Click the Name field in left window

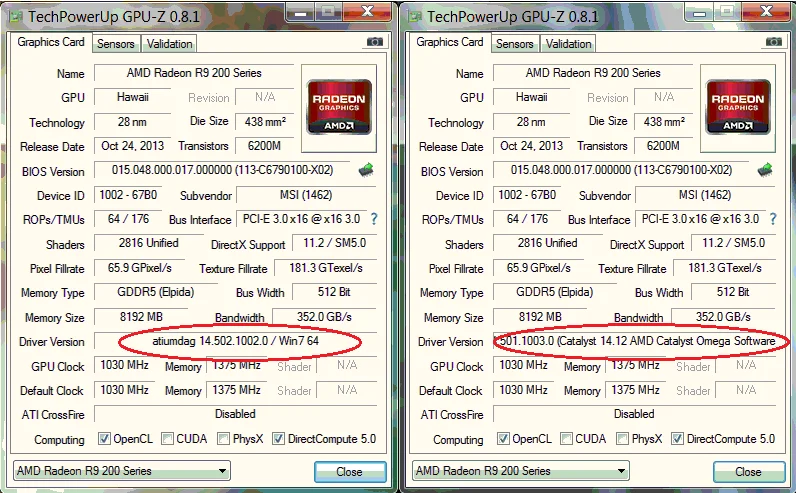pyautogui.click(x=194, y=73)
